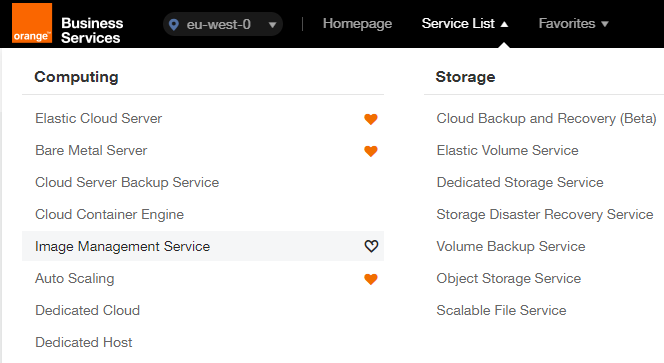Go to Homepage in the top bar
664x363 pixels.
tap(357, 24)
